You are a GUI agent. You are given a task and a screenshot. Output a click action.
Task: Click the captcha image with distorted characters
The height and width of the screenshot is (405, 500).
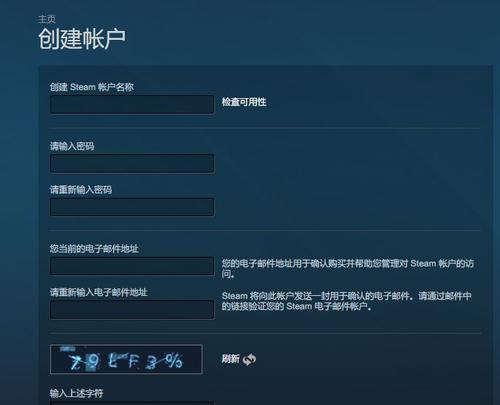pos(126,359)
